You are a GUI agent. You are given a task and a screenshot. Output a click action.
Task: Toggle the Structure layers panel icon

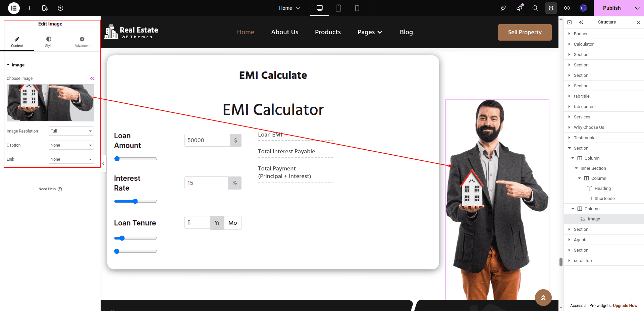[x=551, y=8]
